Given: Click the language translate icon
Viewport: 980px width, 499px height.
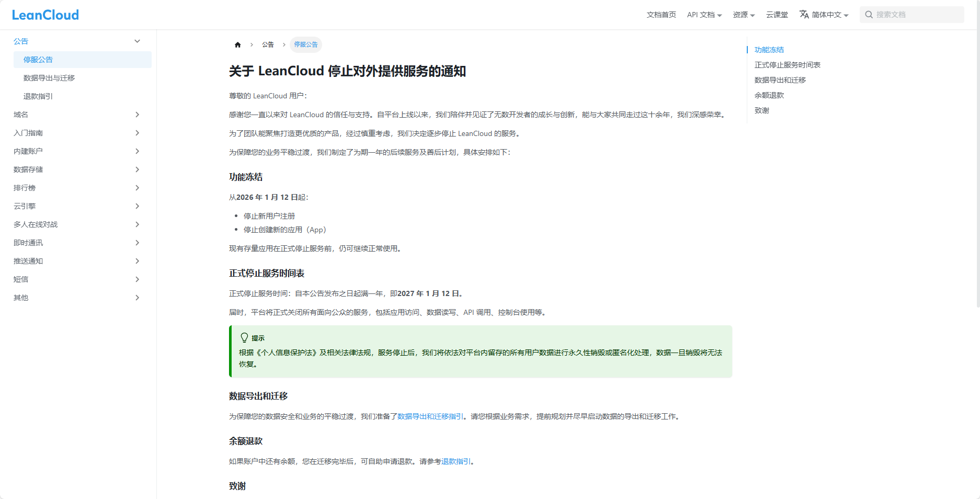Looking at the screenshot, I should 804,15.
